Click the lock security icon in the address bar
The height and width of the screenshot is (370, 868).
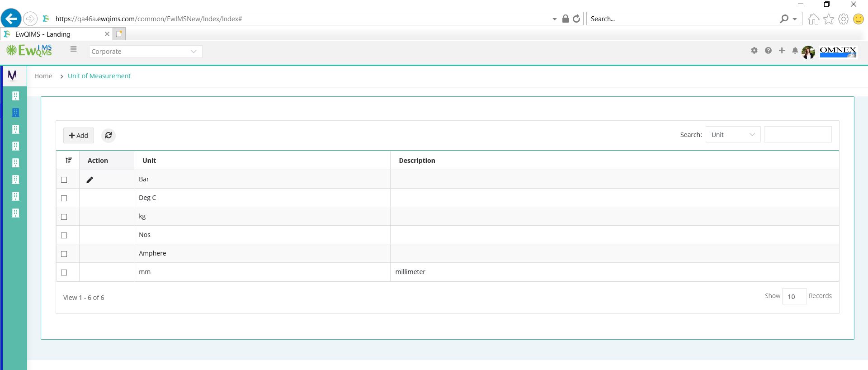(x=565, y=19)
